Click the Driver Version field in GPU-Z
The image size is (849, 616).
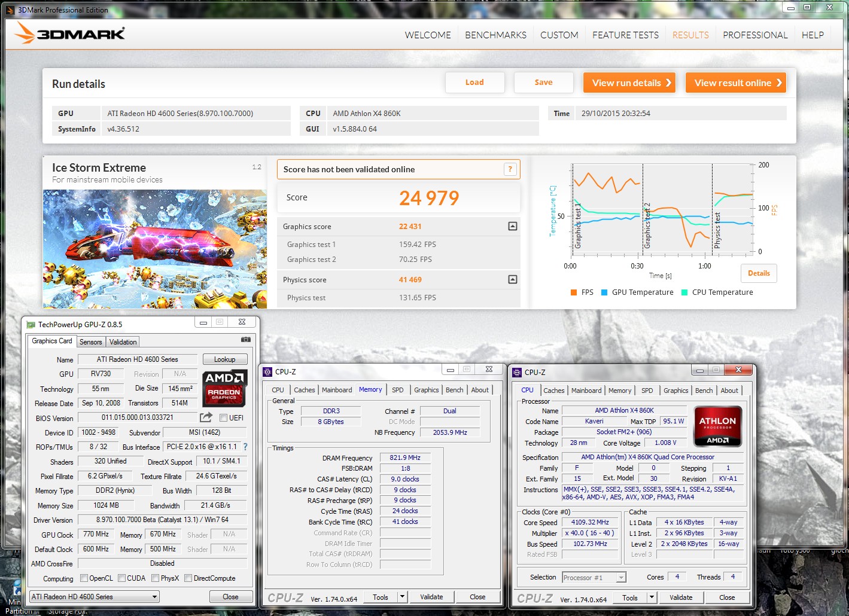pos(162,520)
